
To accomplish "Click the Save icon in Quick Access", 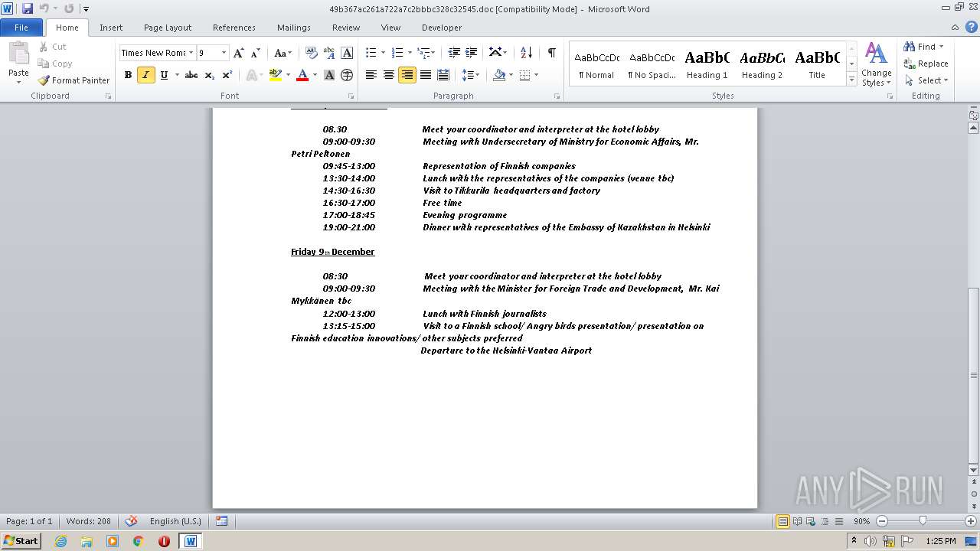I will click(x=28, y=8).
